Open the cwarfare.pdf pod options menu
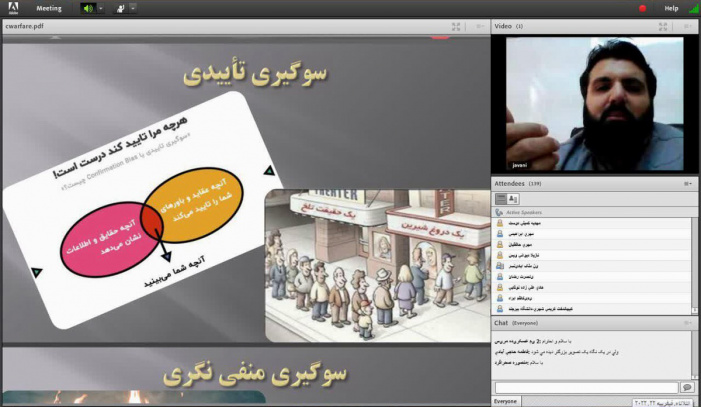The image size is (701, 407). click(x=480, y=27)
